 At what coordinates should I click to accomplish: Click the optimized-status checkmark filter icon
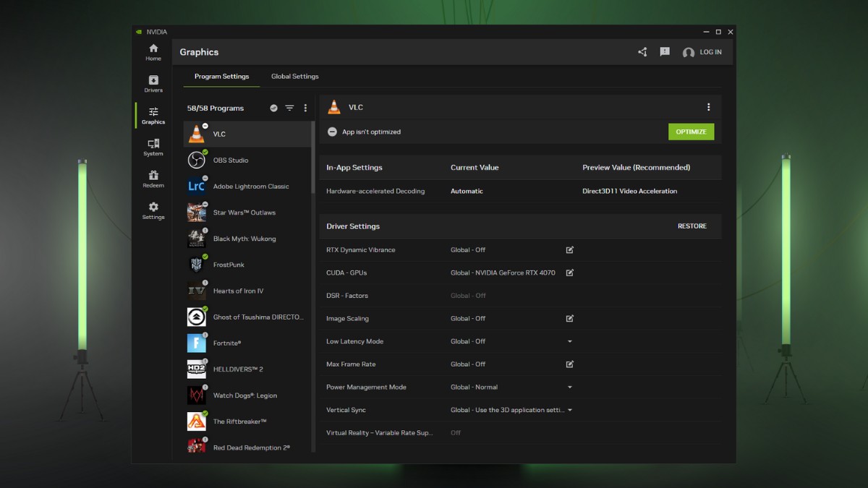[x=273, y=108]
